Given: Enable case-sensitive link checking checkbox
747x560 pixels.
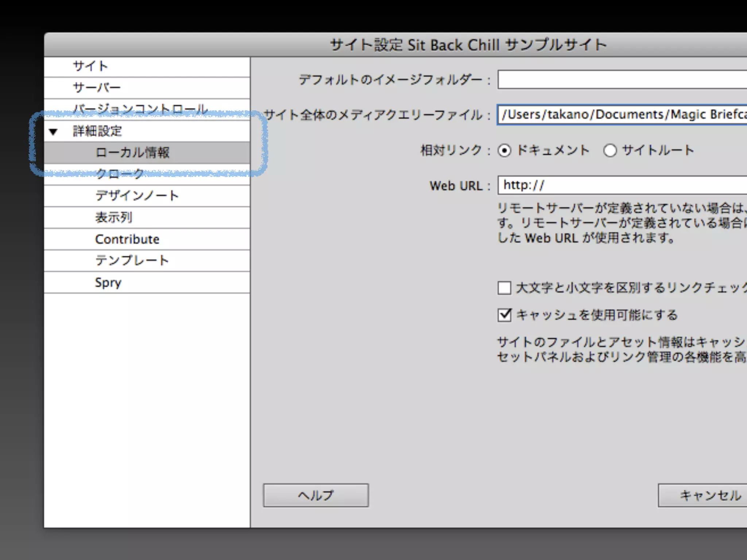Looking at the screenshot, I should coord(504,288).
